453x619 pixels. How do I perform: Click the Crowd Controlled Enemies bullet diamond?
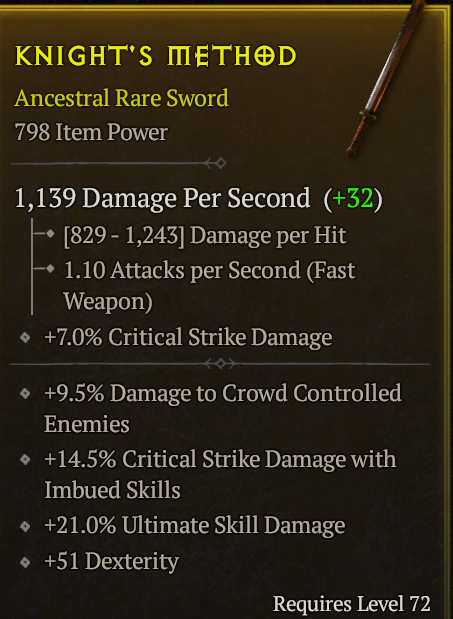(x=25, y=393)
